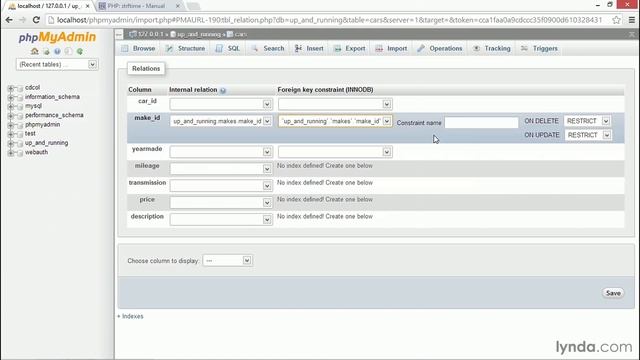
Task: Click the Save button
Action: tap(613, 293)
